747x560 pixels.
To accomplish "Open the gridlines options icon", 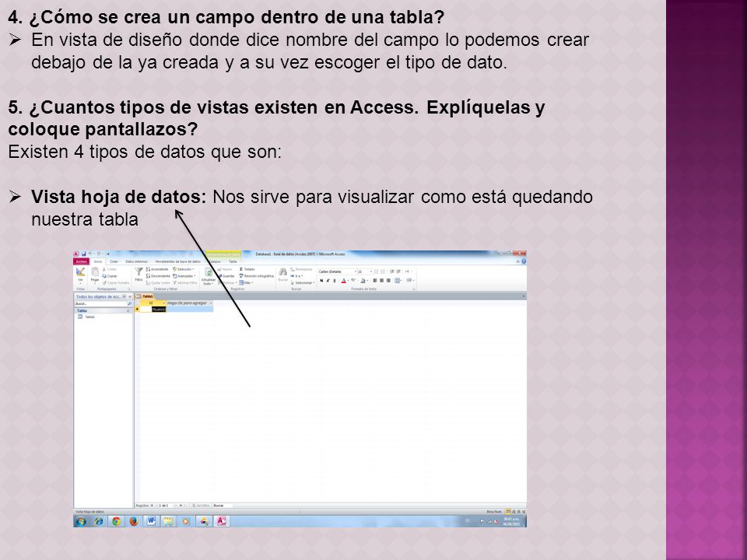I will pyautogui.click(x=398, y=281).
